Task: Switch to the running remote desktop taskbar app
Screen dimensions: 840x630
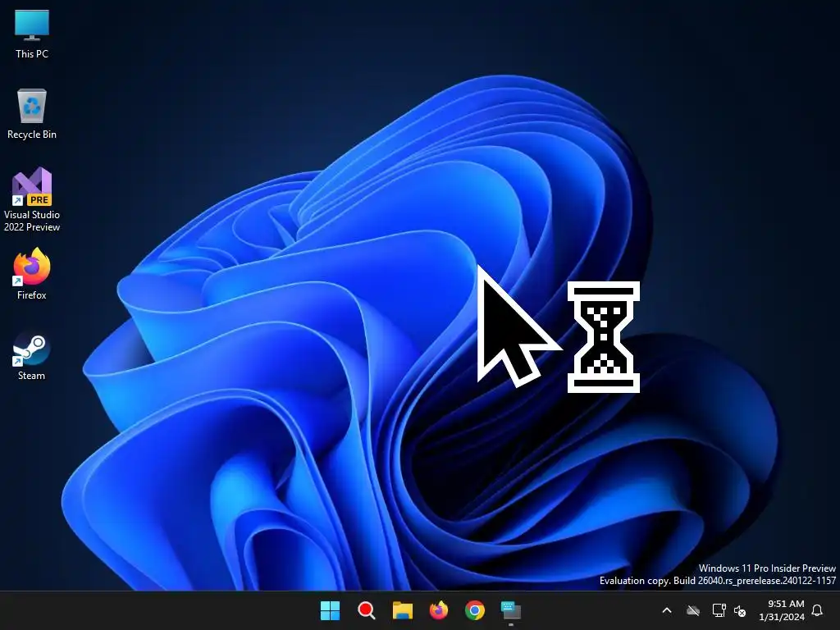Action: pyautogui.click(x=510, y=610)
